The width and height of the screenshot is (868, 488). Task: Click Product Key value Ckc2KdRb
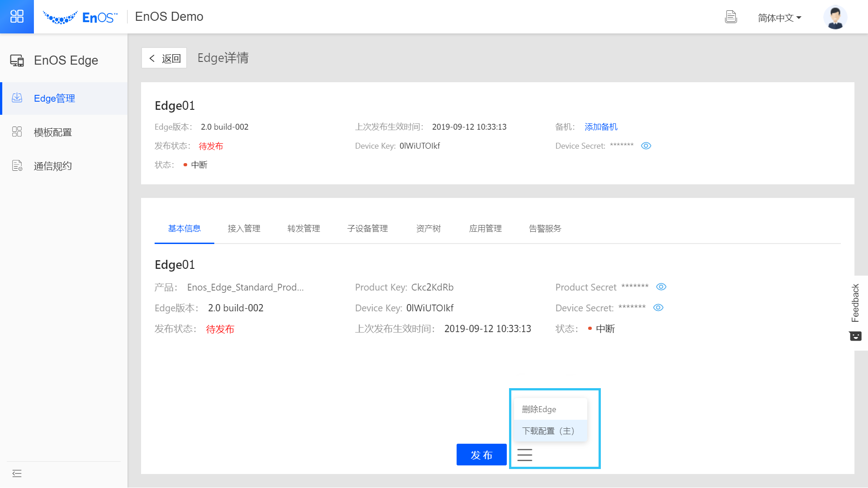(432, 287)
